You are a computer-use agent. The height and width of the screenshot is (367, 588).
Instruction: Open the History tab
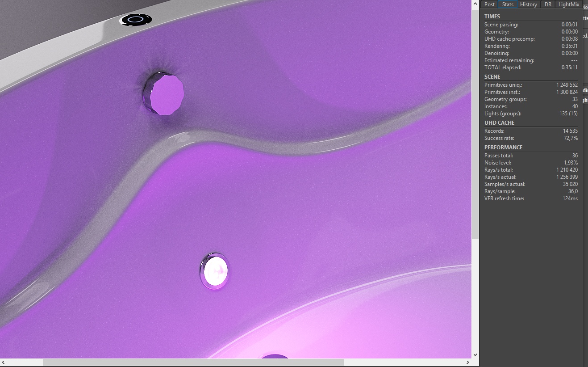point(529,4)
